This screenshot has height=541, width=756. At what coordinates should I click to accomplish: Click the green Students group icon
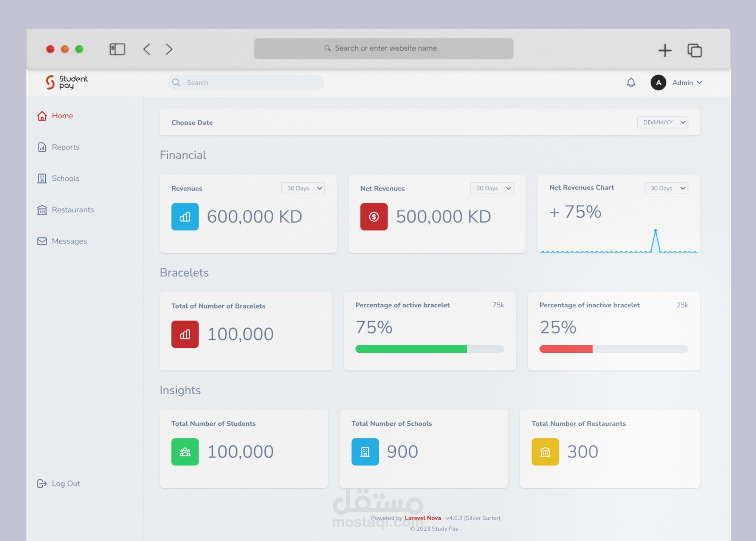point(185,452)
